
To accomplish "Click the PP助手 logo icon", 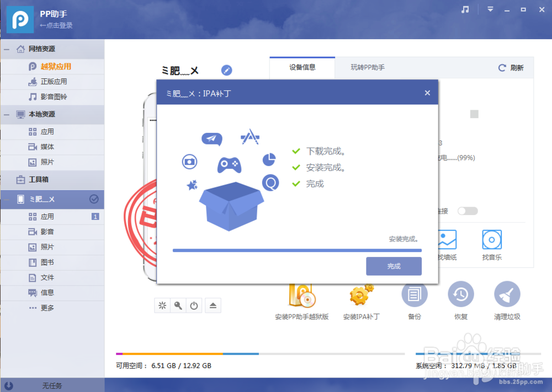I will (20, 19).
